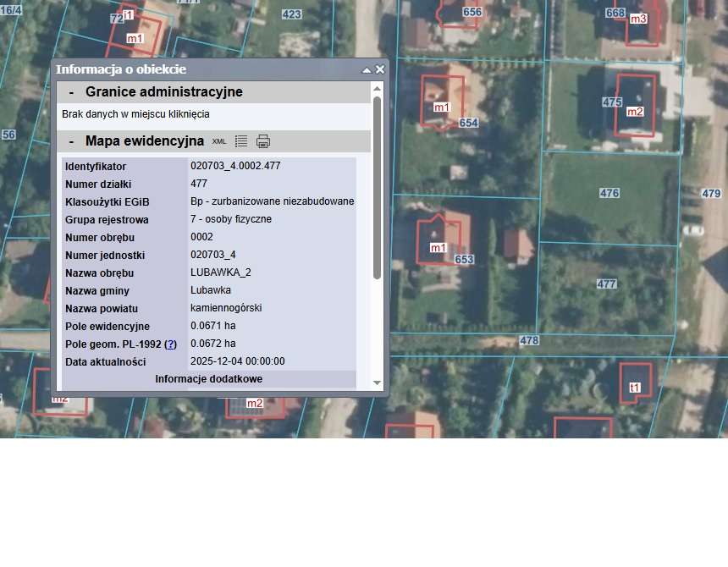Click the scrollbar down arrow in the info panel
The width and height of the screenshot is (728, 567).
377,383
